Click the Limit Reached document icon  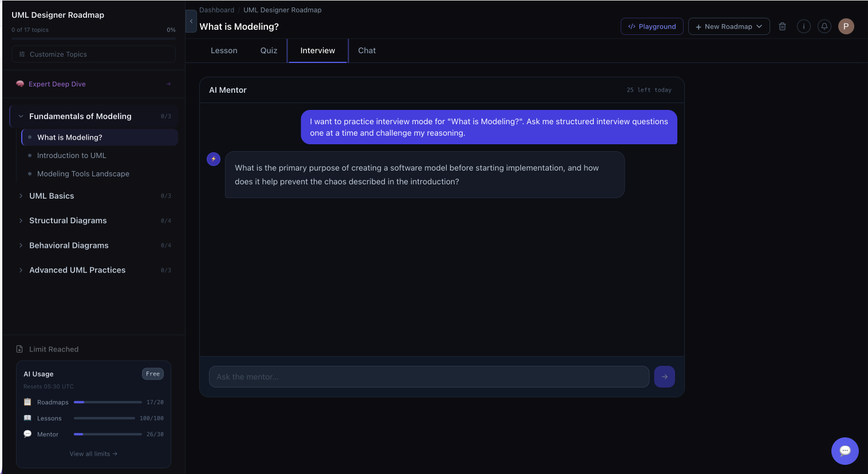click(x=19, y=349)
